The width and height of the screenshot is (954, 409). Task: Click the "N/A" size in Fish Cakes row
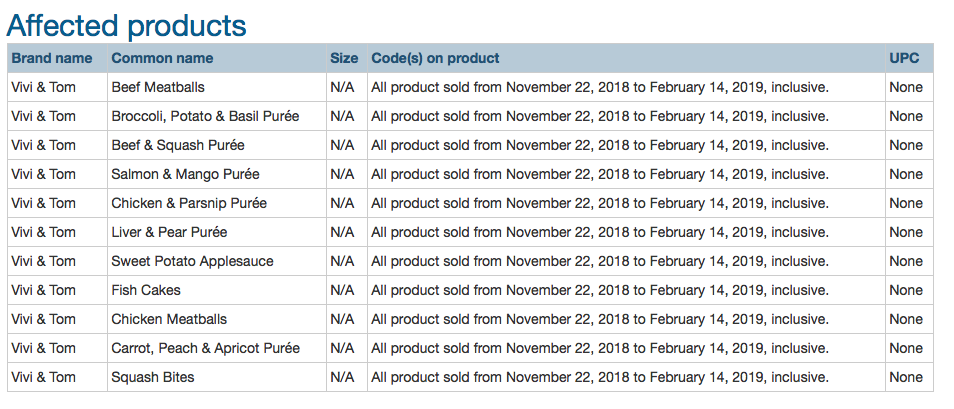pyautogui.click(x=342, y=290)
